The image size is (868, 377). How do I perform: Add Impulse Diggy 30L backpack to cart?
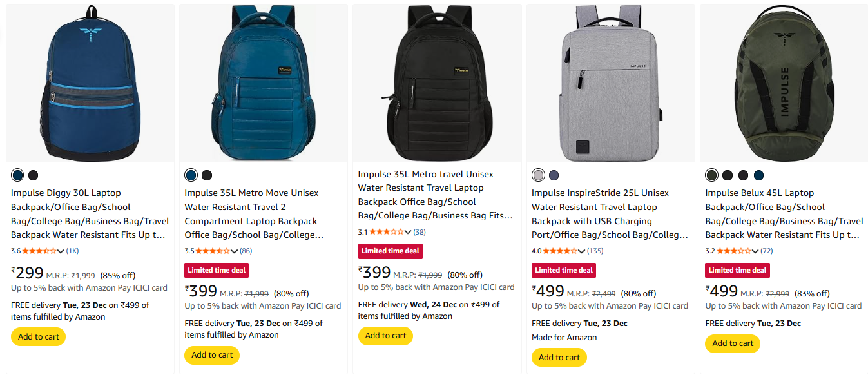pos(38,337)
